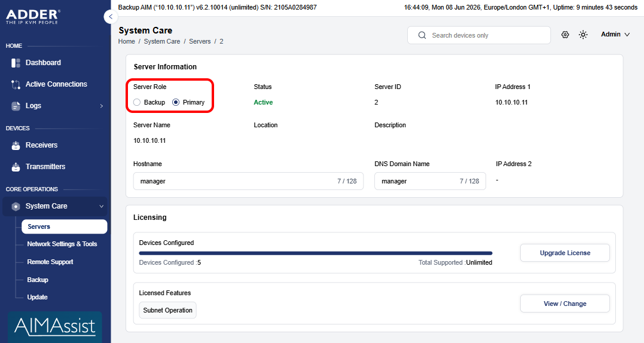Open Update submenu item
Viewport: 644px width, 343px height.
38,297
